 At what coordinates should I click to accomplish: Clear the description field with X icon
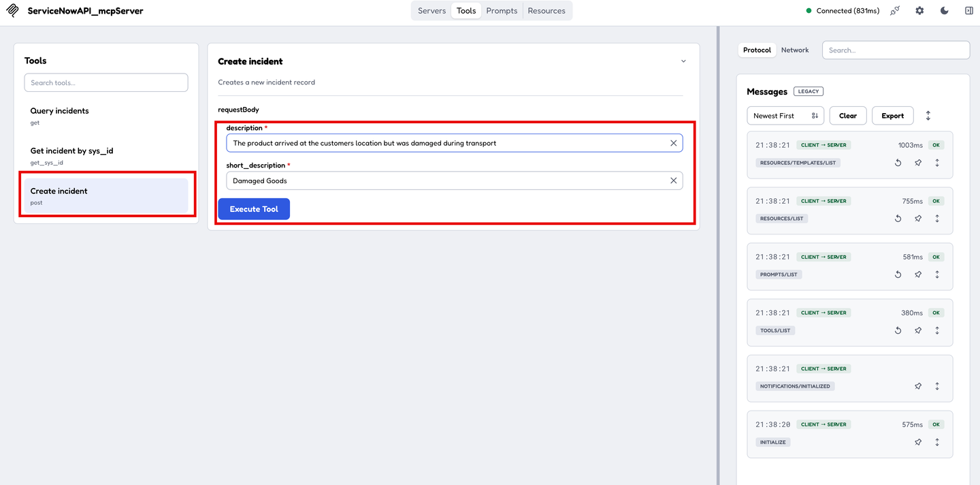673,143
